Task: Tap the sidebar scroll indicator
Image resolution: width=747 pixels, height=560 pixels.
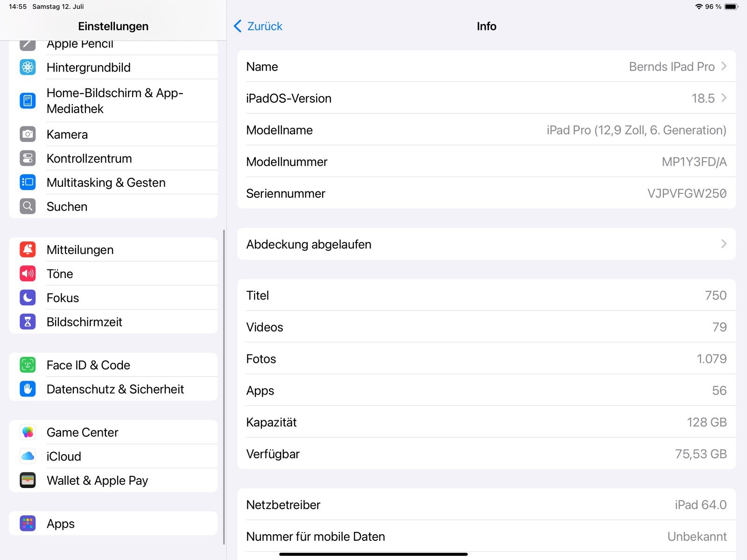Action: (224, 387)
